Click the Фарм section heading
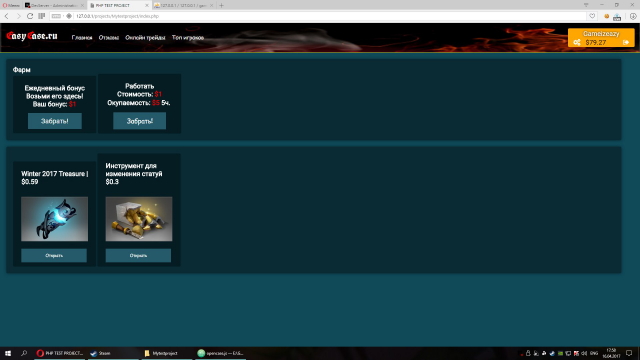This screenshot has height=360, width=640. click(22, 70)
